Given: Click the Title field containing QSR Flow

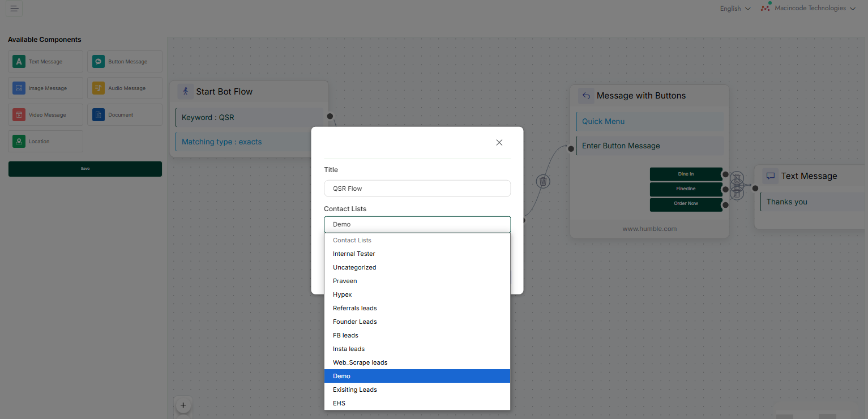Looking at the screenshot, I should pos(417,189).
